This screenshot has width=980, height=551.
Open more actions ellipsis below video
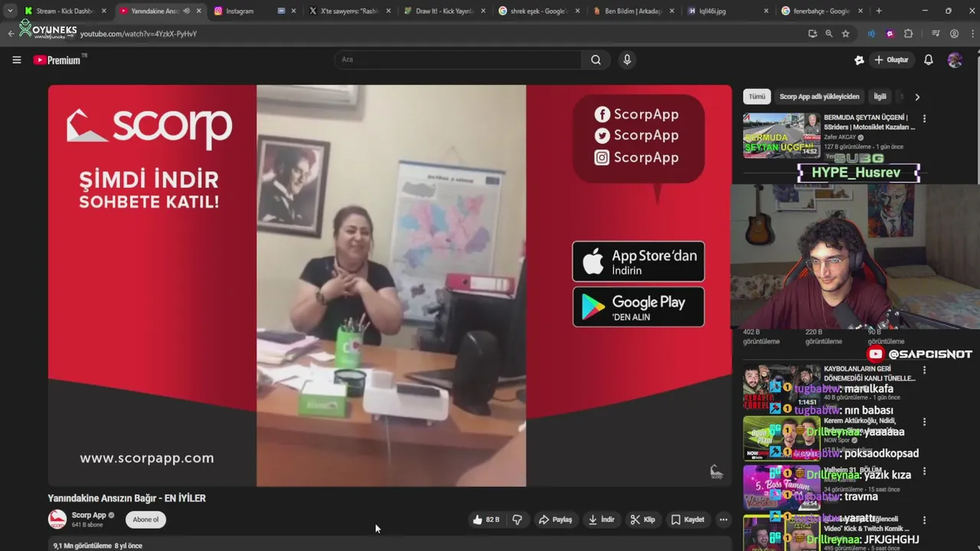(723, 520)
